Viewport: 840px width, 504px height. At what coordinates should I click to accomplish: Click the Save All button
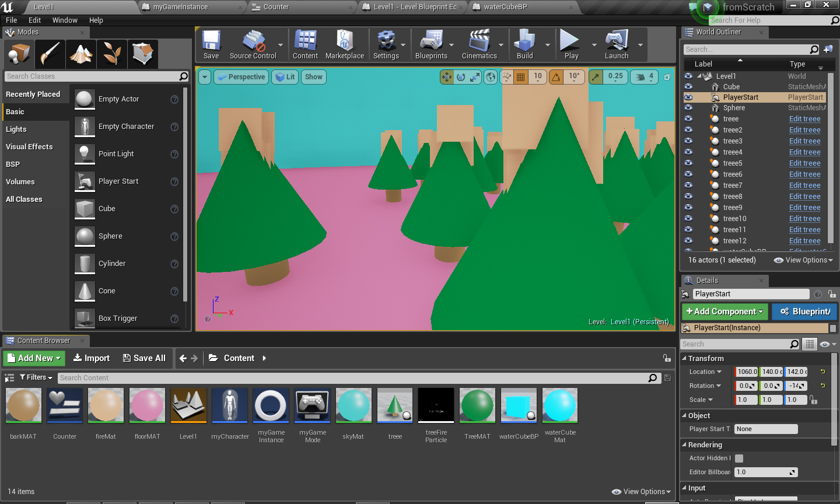coord(144,358)
